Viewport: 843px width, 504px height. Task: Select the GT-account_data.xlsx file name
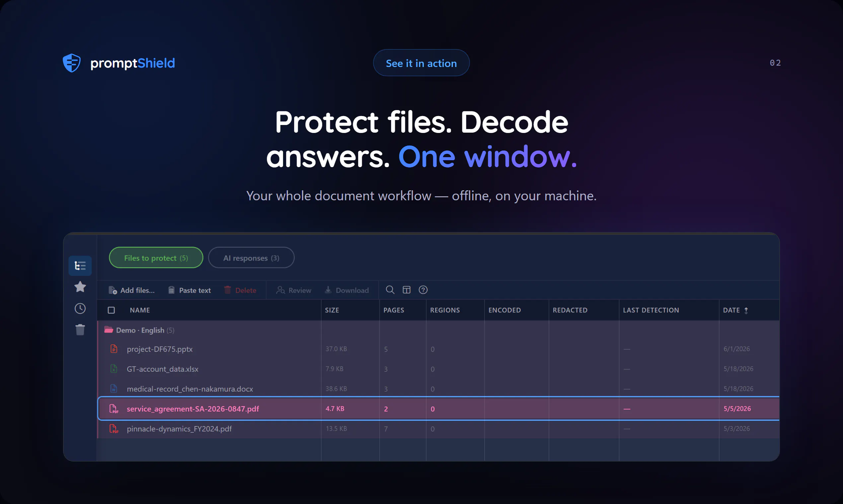click(x=163, y=369)
